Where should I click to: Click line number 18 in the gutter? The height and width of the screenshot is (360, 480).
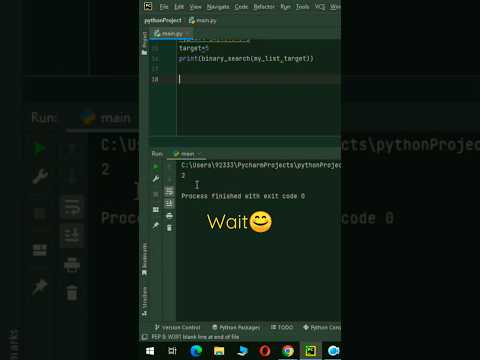click(155, 79)
